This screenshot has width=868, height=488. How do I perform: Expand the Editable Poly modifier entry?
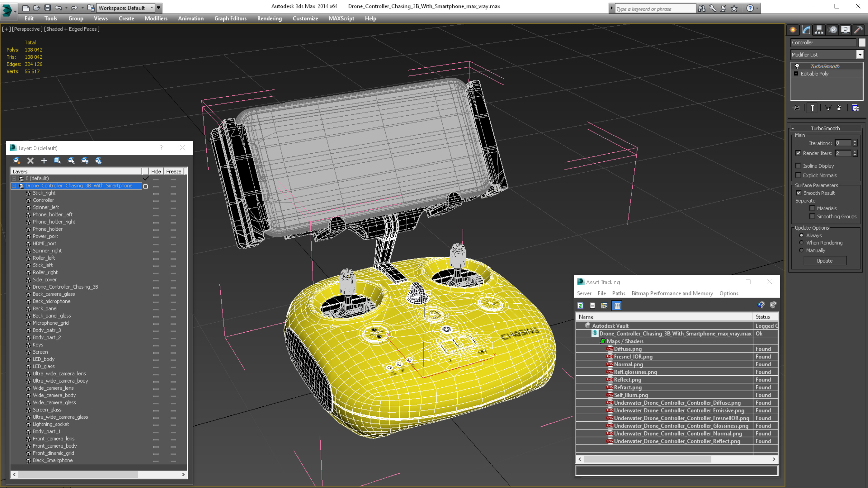[x=796, y=74]
